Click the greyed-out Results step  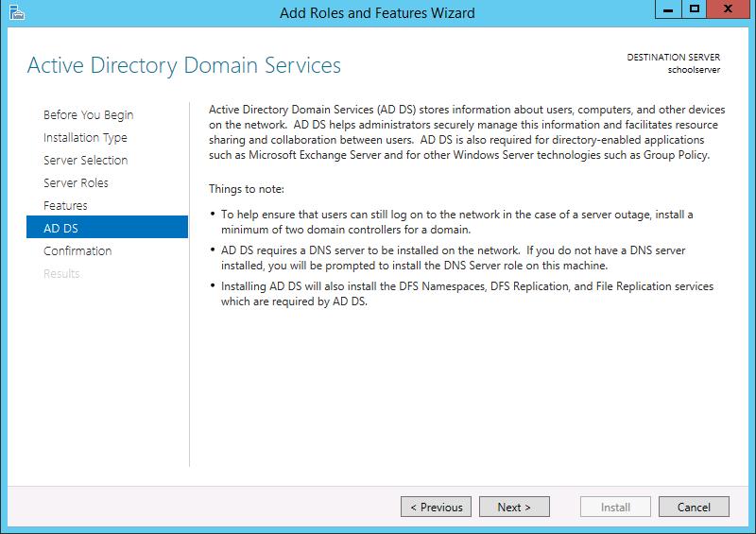[61, 273]
